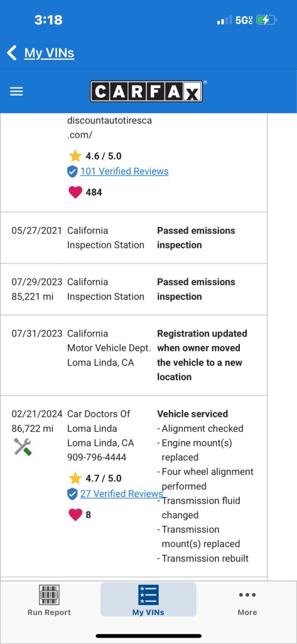Open the 27 Verified Reviews link

[x=121, y=494]
